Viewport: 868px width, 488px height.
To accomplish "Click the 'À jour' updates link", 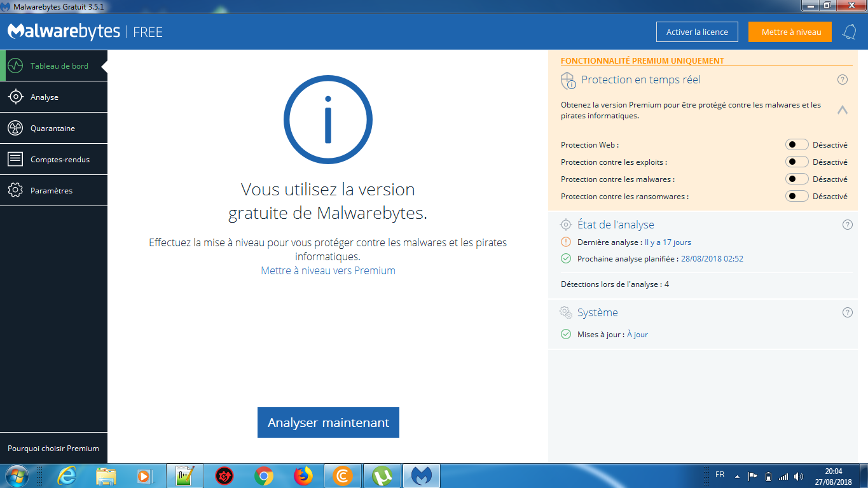I will (637, 334).
